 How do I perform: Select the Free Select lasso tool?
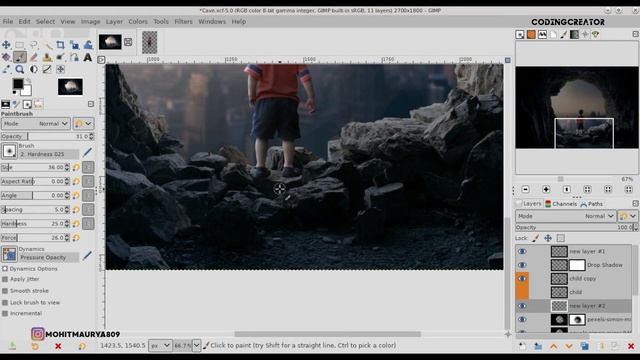pos(33,44)
